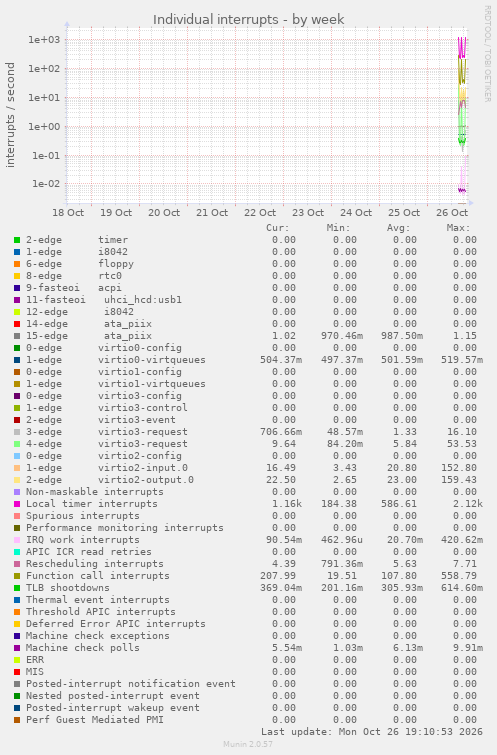This screenshot has height=755, width=497.
Task: Click the Function call interrupts legend label
Action: 98,576
